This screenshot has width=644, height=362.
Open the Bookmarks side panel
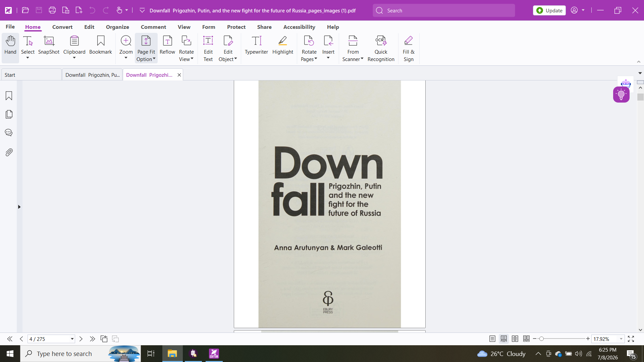point(9,96)
